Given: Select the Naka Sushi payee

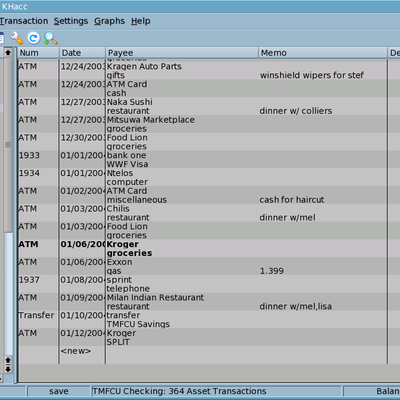Looking at the screenshot, I should point(130,102).
